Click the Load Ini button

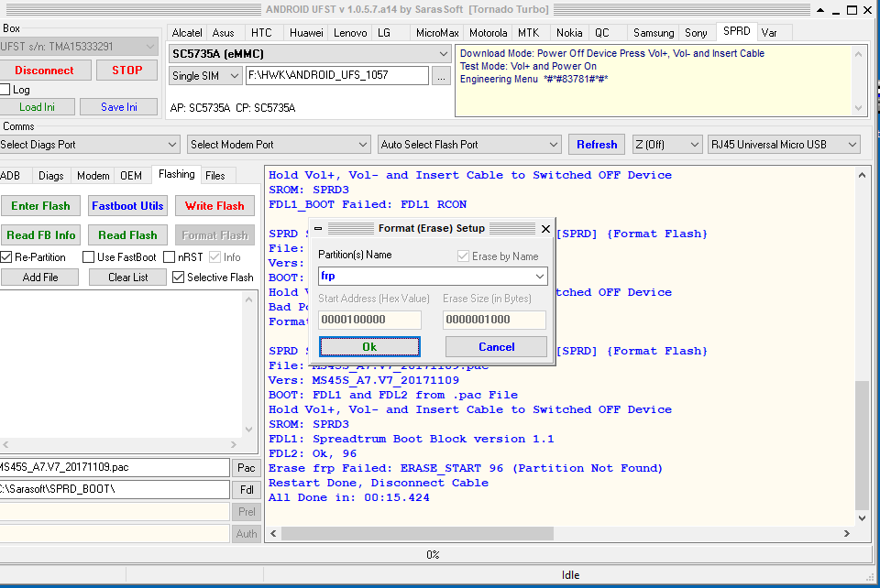37,107
